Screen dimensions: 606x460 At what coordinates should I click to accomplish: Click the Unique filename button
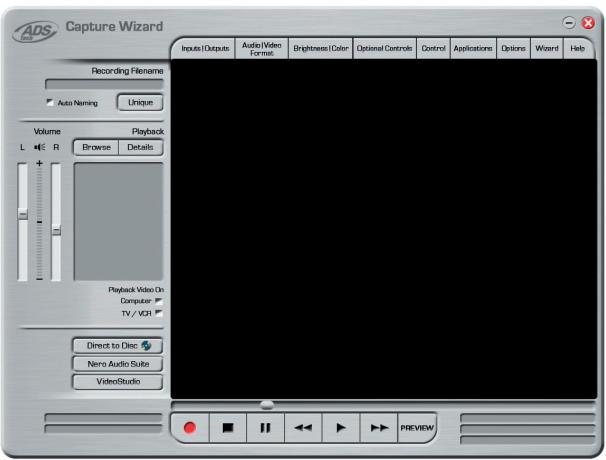pos(140,102)
